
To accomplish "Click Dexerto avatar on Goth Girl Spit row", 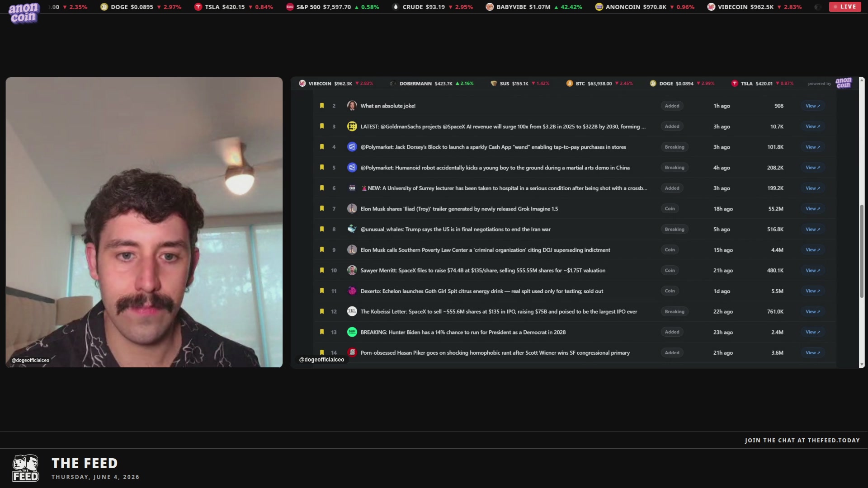I will pos(352,291).
